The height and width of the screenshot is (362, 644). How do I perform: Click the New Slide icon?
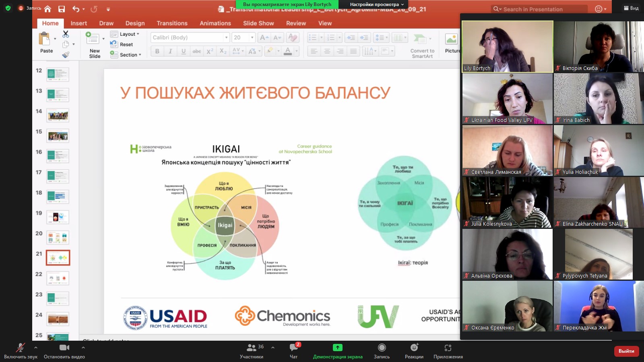[93, 39]
